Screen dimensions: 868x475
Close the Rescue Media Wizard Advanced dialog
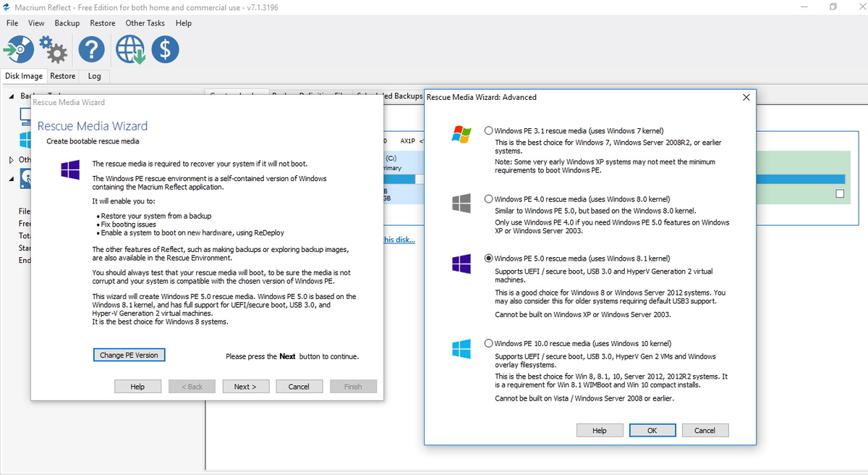click(746, 97)
